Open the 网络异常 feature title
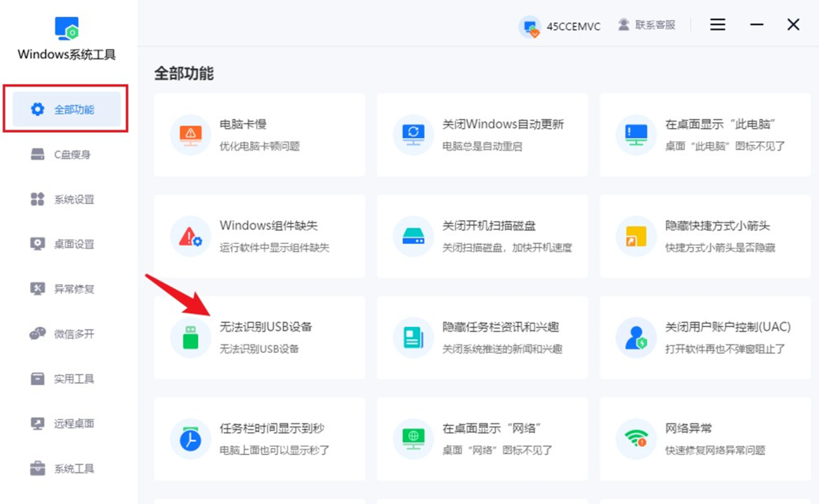Image resolution: width=819 pixels, height=504 pixels. coord(689,428)
